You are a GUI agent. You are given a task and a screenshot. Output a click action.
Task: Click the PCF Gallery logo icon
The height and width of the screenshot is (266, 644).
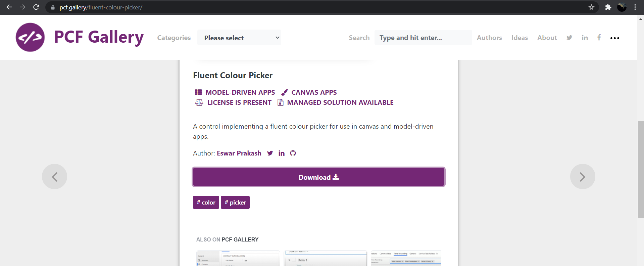point(30,37)
